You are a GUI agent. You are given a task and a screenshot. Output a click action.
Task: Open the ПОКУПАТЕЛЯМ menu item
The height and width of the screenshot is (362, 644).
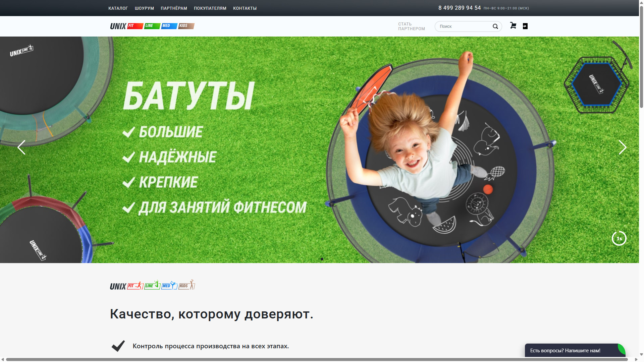(x=210, y=8)
